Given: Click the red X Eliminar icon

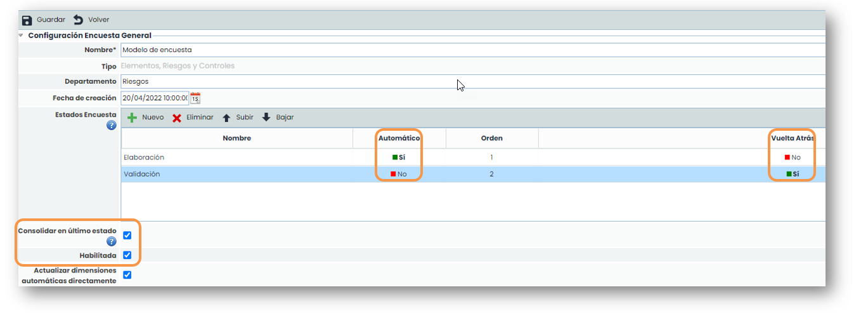Looking at the screenshot, I should click(x=177, y=117).
